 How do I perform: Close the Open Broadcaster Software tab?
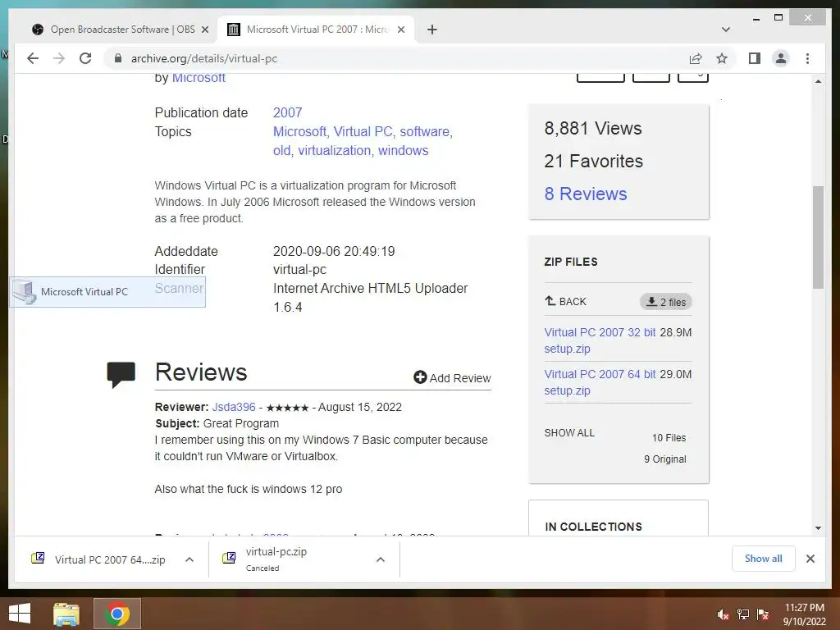point(204,30)
